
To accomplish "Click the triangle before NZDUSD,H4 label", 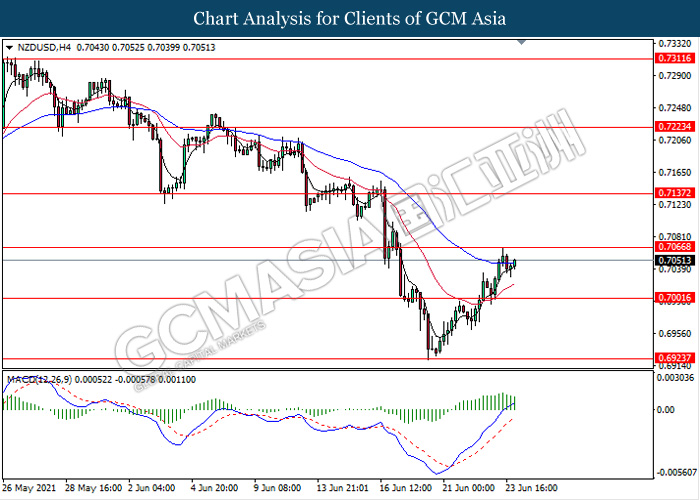I will (x=10, y=48).
